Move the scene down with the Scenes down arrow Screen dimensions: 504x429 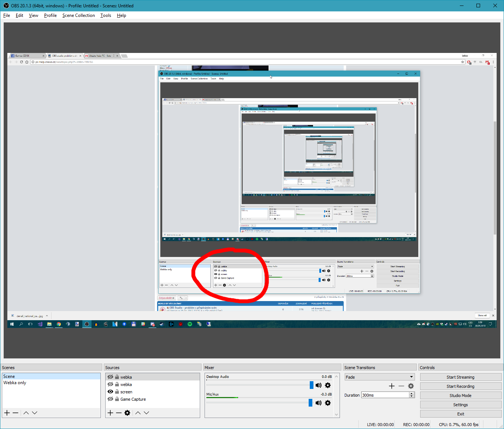click(x=35, y=413)
